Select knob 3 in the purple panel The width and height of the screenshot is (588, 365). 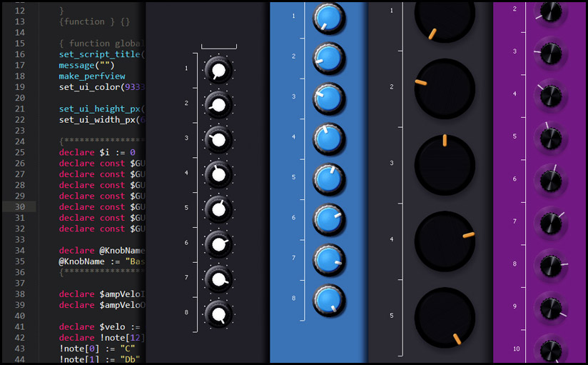(550, 53)
